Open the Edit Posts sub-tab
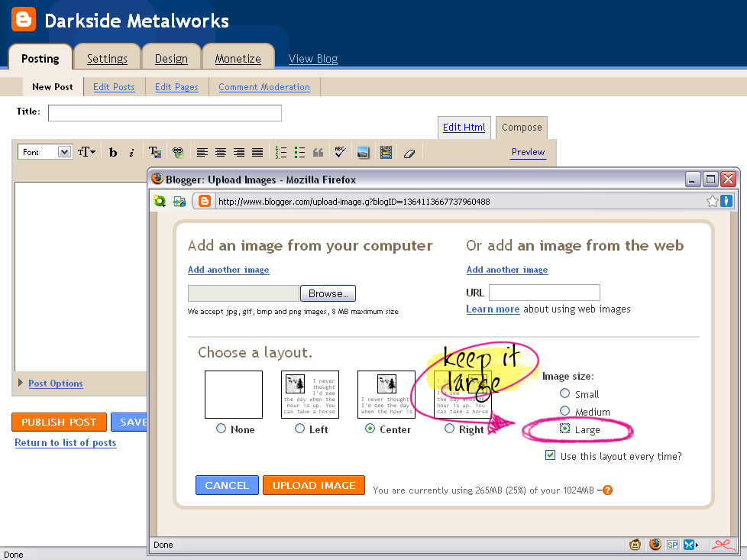 coord(114,87)
